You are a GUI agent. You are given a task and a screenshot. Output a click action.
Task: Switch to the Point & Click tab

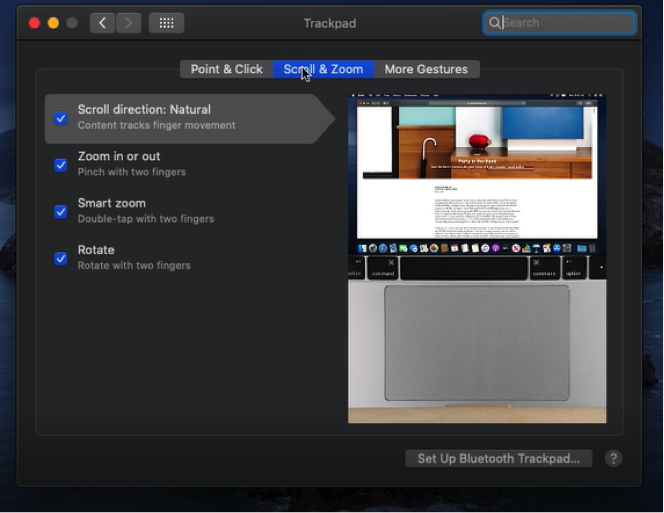pos(226,69)
